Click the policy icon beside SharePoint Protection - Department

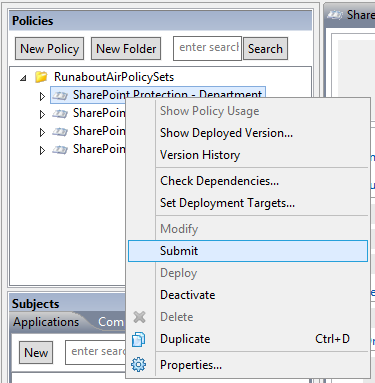pyautogui.click(x=60, y=96)
